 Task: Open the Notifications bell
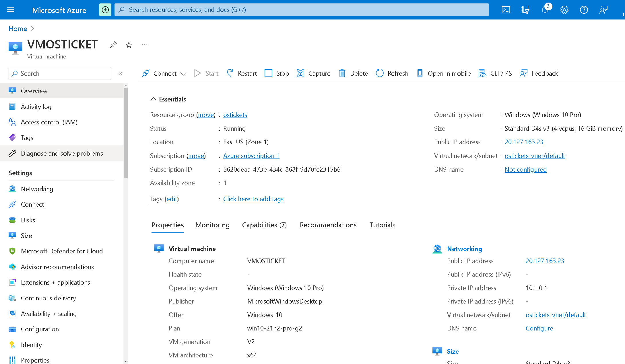click(x=545, y=9)
